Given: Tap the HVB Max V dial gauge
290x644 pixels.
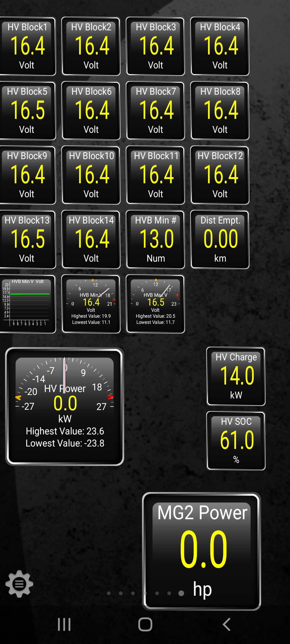Looking at the screenshot, I should tap(155, 304).
